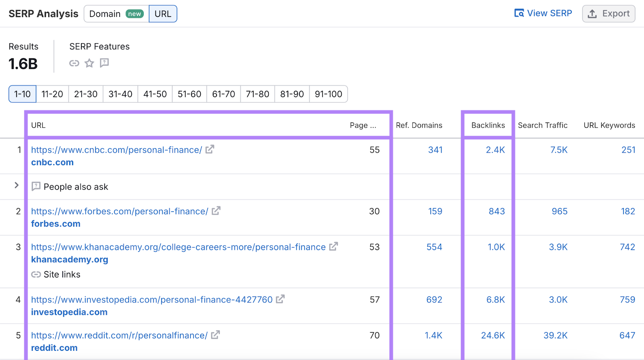644x360 pixels.
Task: Click the site links SERP feature icon
Action: point(74,63)
